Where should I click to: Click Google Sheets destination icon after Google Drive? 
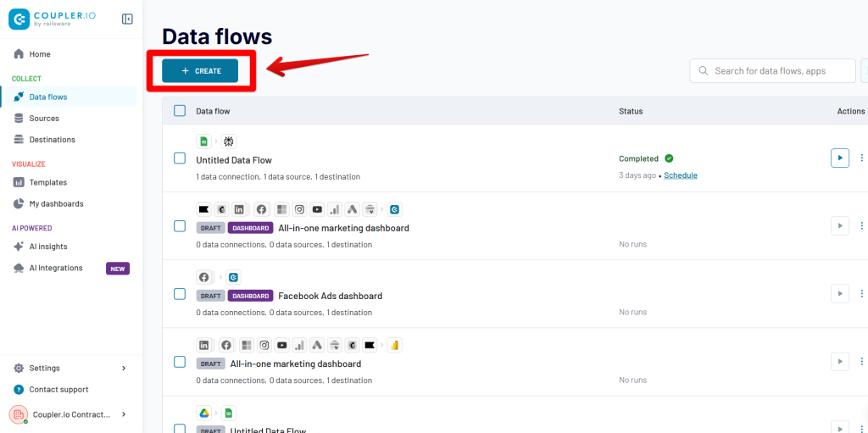tap(229, 413)
